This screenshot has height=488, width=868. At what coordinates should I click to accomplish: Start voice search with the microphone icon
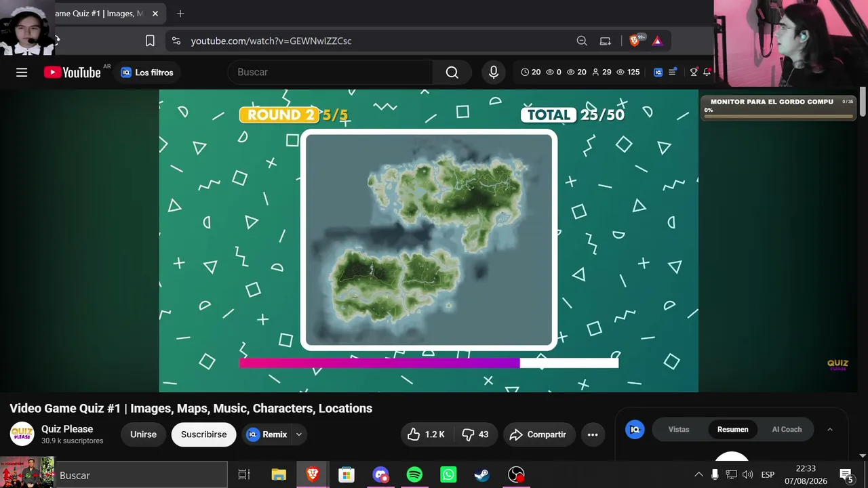(x=494, y=73)
